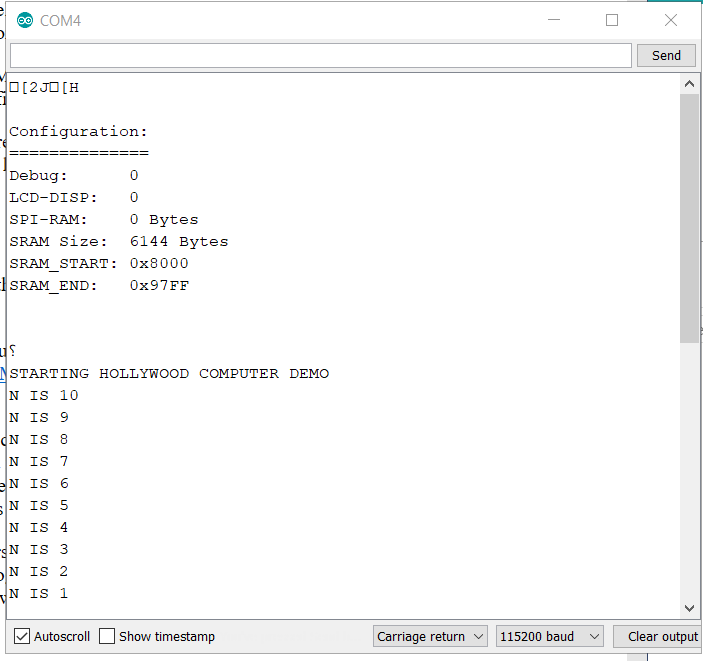Viewport: 703px width, 661px height.
Task: Click the 'Configuration:' output line
Action: pos(78,132)
